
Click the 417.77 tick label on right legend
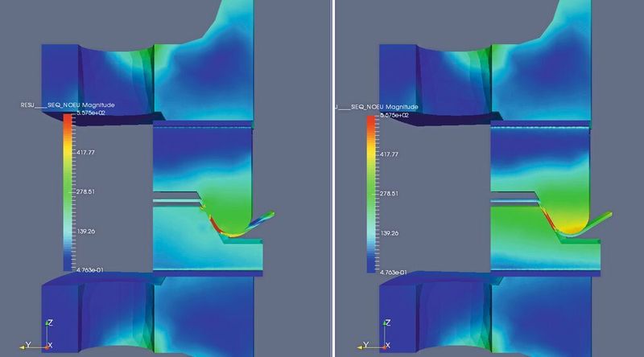[x=389, y=154]
